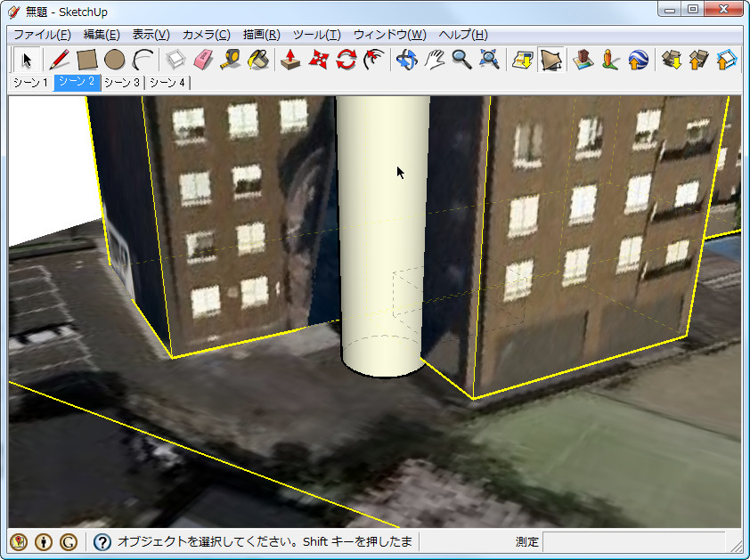Activate the Zoom magnifier tool
The height and width of the screenshot is (560, 750).
[x=462, y=60]
